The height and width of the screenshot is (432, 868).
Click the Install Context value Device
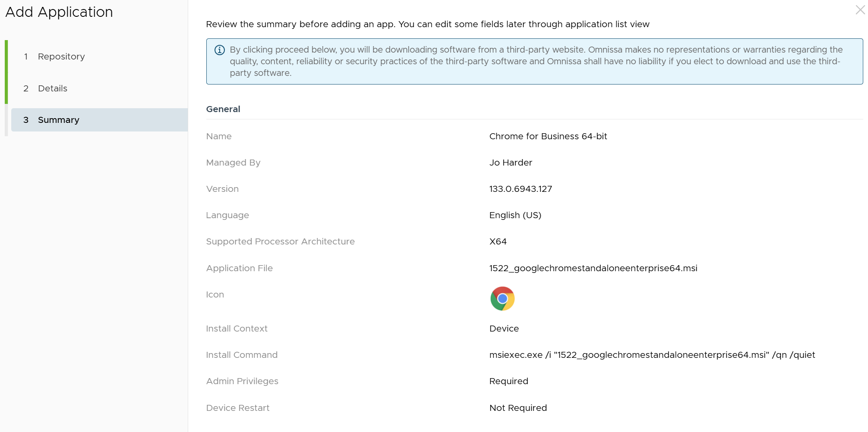coord(504,329)
